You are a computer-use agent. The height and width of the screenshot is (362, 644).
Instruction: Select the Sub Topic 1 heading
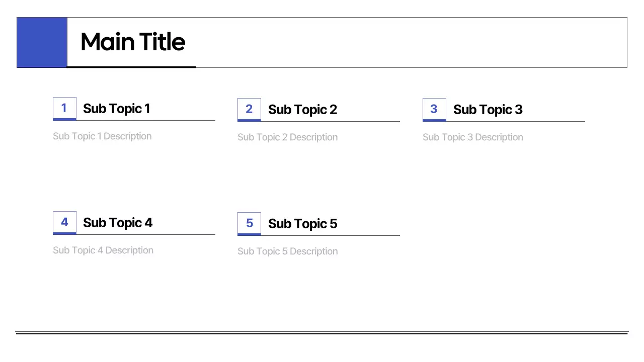click(116, 109)
